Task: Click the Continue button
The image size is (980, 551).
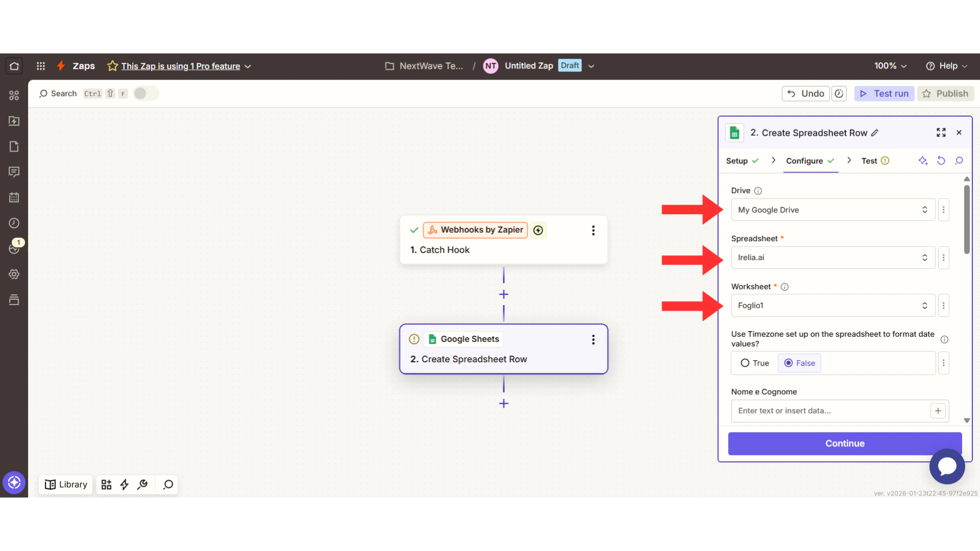Action: click(x=844, y=443)
